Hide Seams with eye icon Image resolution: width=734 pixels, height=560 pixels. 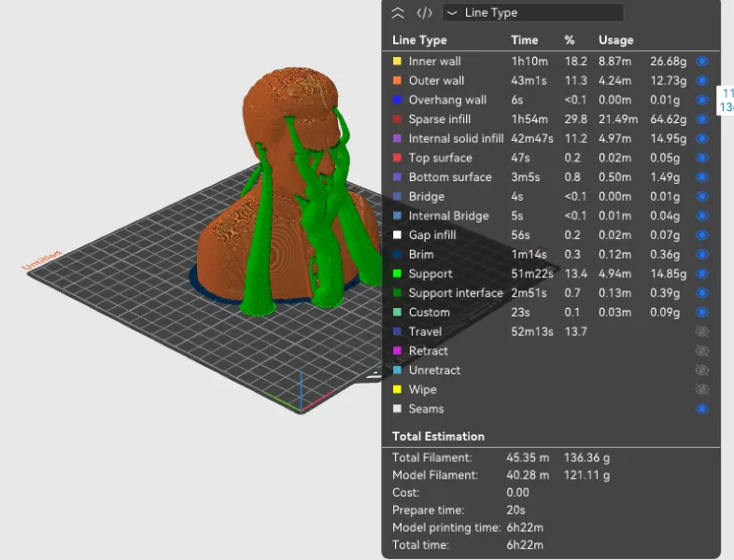click(x=702, y=409)
